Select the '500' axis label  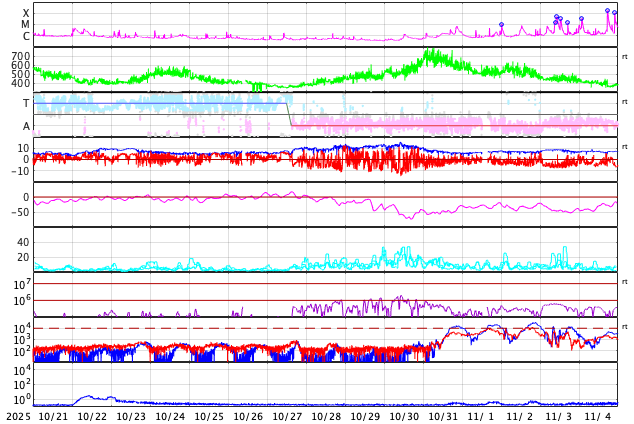point(21,74)
